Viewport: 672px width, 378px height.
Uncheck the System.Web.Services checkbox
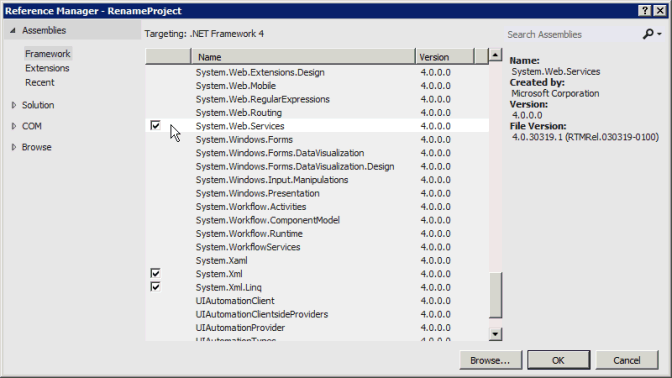[x=155, y=125]
